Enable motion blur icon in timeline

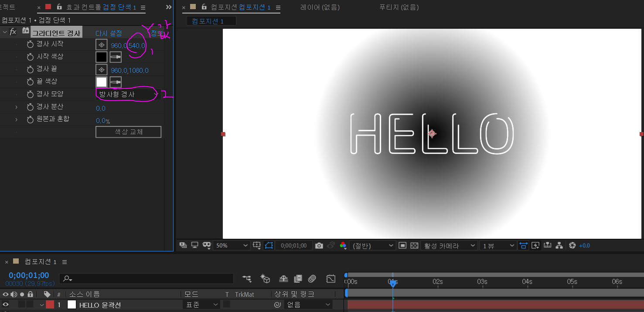[312, 278]
